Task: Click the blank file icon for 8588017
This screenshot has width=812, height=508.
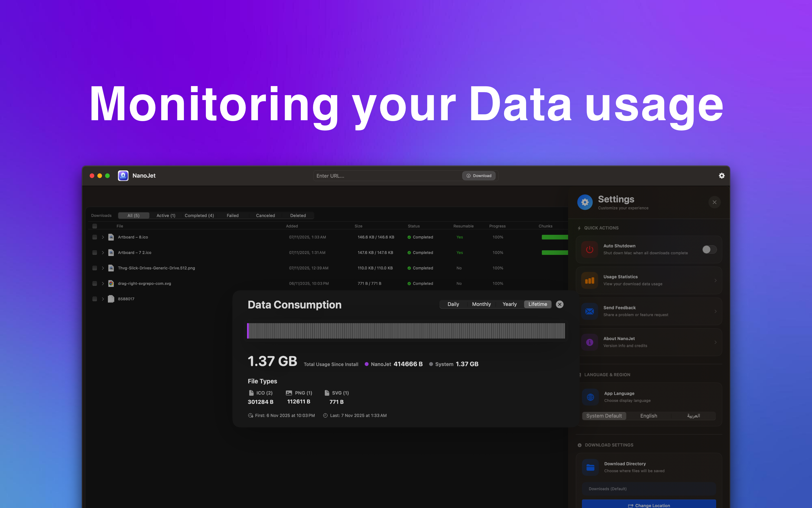Action: pyautogui.click(x=111, y=299)
